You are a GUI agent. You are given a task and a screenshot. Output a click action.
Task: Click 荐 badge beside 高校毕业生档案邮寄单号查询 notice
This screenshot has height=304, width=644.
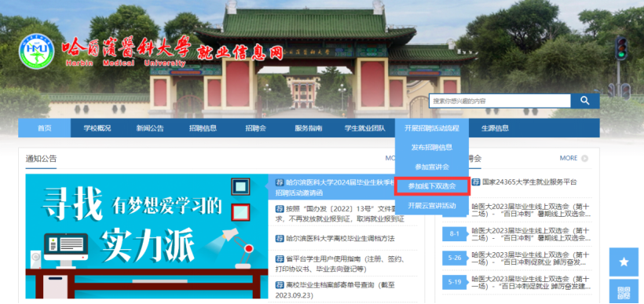tap(280, 284)
